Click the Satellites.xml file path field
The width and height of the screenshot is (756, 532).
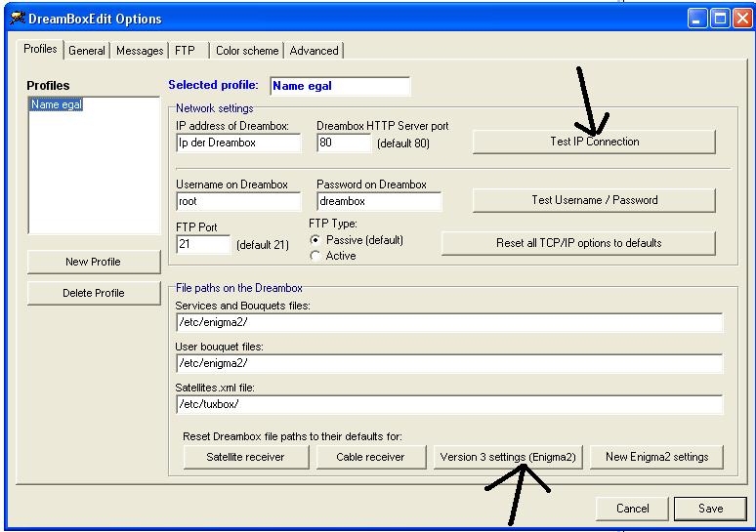pyautogui.click(x=449, y=404)
